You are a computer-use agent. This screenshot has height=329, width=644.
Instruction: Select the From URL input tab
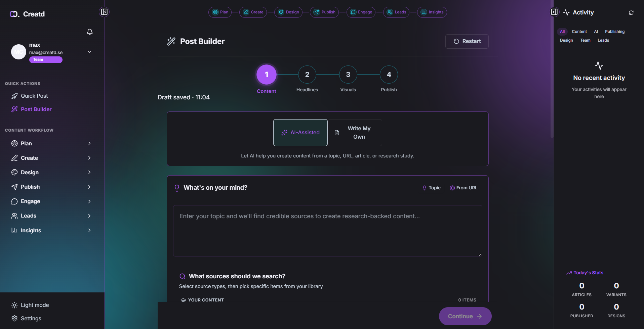coord(464,188)
